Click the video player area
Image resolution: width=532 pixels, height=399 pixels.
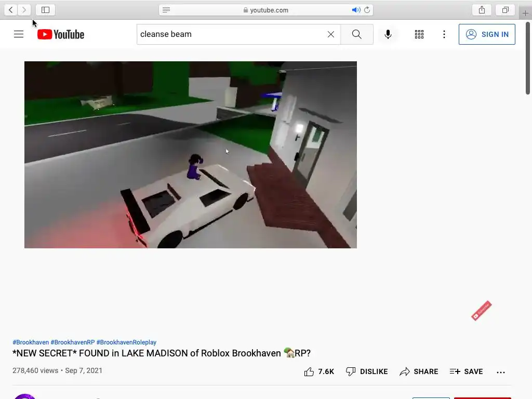pyautogui.click(x=191, y=155)
